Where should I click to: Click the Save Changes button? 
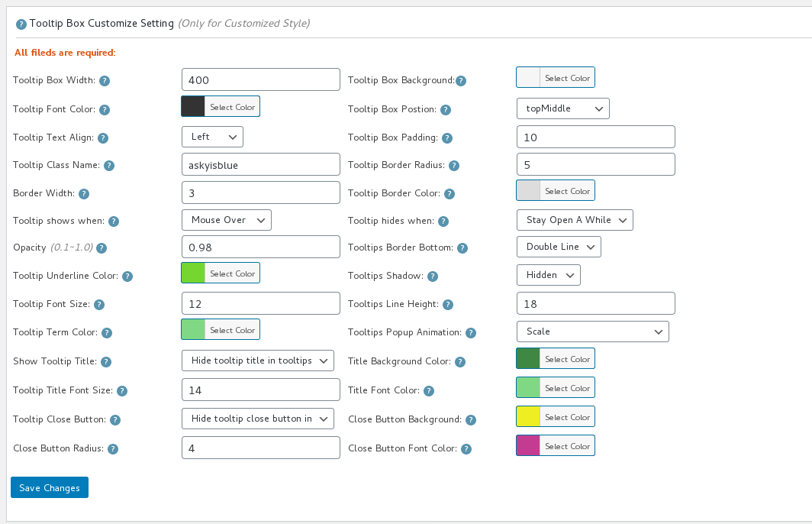[50, 487]
